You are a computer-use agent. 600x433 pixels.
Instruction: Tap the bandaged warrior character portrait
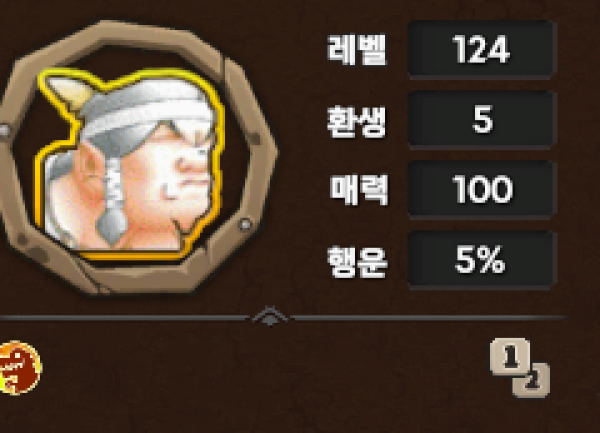[129, 164]
